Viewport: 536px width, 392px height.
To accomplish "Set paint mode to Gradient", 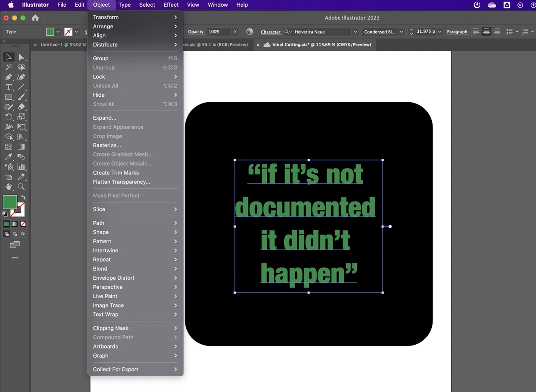I will (x=15, y=224).
